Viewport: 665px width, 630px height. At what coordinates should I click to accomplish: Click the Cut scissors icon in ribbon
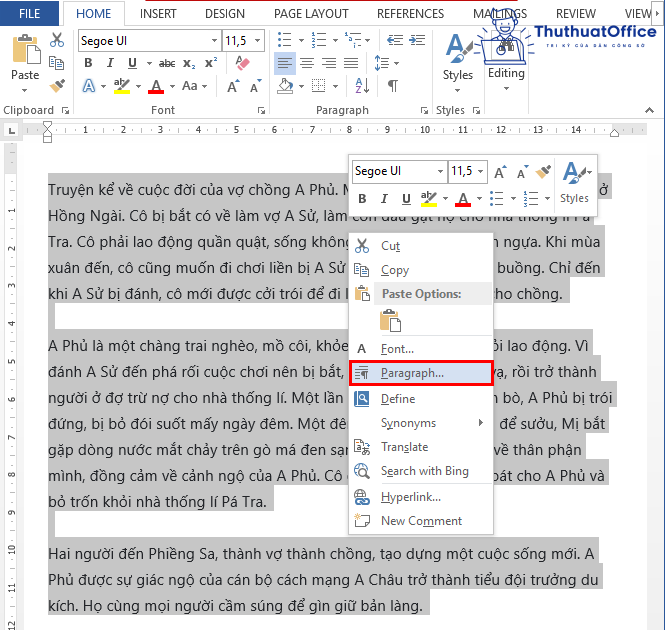[x=56, y=40]
